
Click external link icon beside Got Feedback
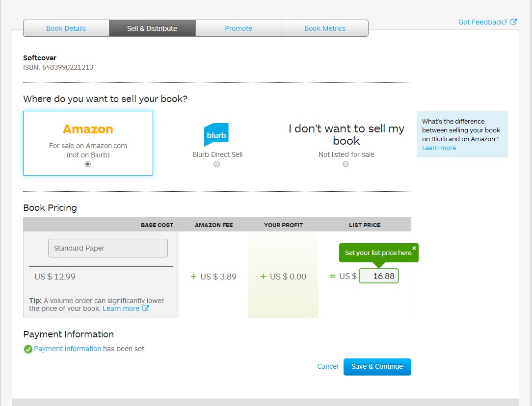[x=514, y=22]
